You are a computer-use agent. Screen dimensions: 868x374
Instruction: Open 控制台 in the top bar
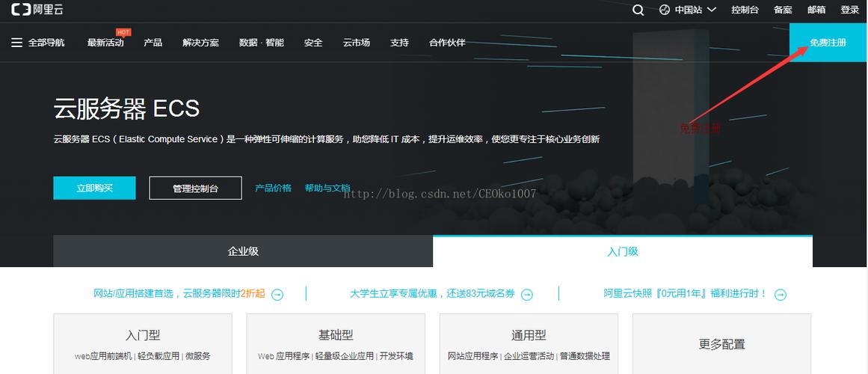click(745, 10)
